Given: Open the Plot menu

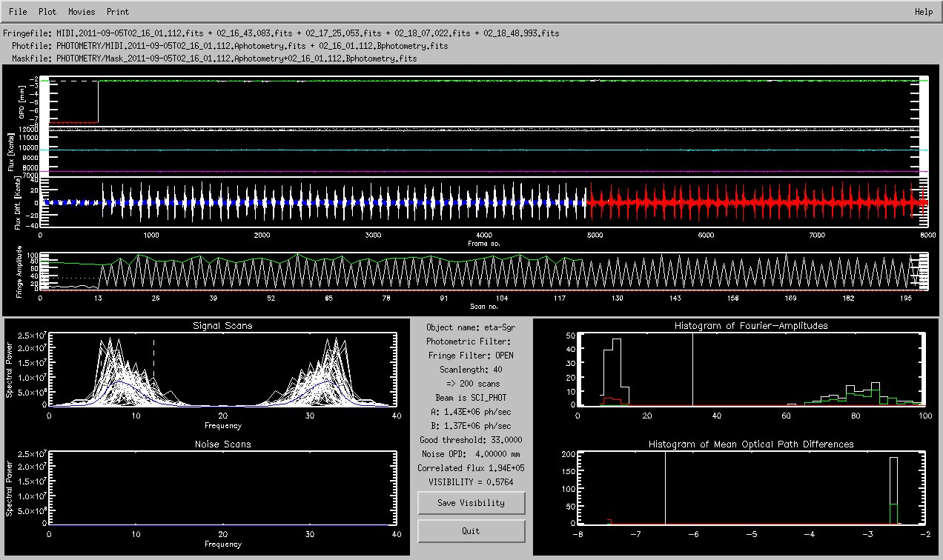Looking at the screenshot, I should 47,12.
